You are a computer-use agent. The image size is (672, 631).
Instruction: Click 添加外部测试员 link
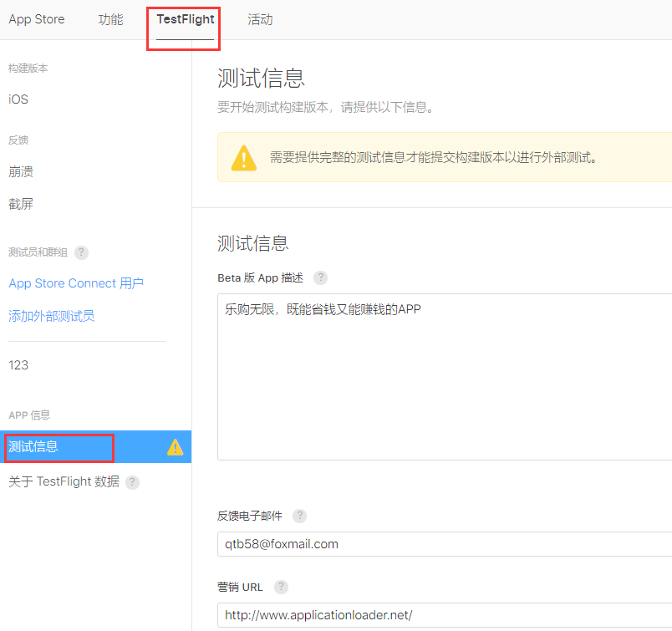pyautogui.click(x=52, y=316)
